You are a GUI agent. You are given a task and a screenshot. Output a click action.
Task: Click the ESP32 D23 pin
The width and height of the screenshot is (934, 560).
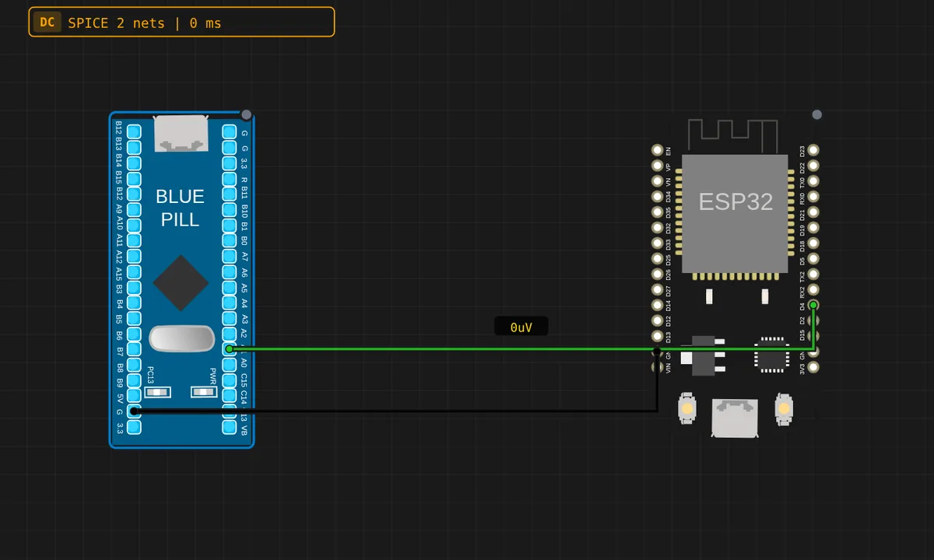tap(813, 149)
